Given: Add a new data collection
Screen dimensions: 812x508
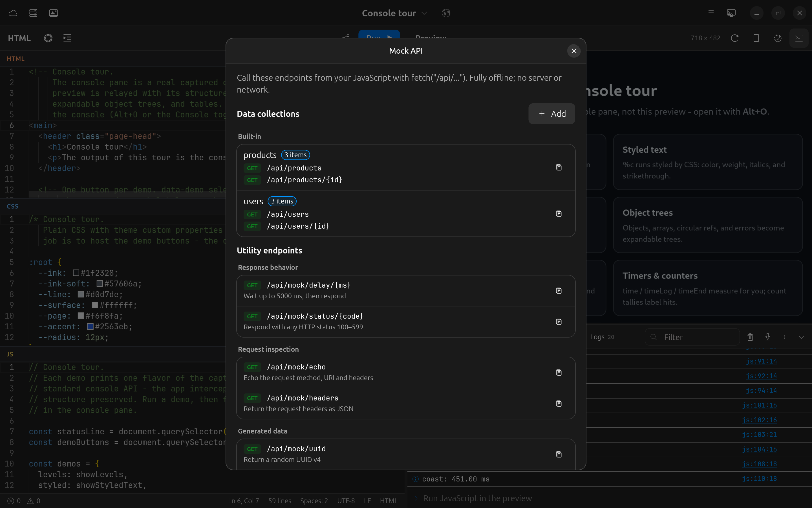Looking at the screenshot, I should tap(551, 114).
